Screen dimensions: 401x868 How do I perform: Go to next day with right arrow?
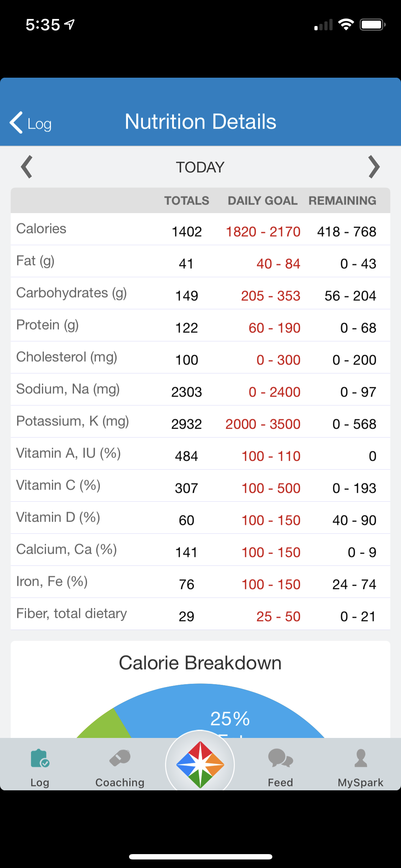(x=374, y=167)
